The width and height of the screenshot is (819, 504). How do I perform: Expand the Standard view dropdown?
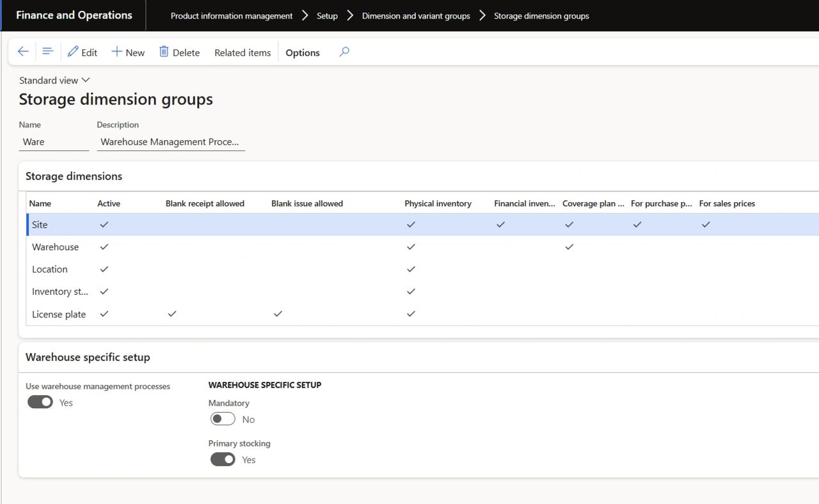54,80
